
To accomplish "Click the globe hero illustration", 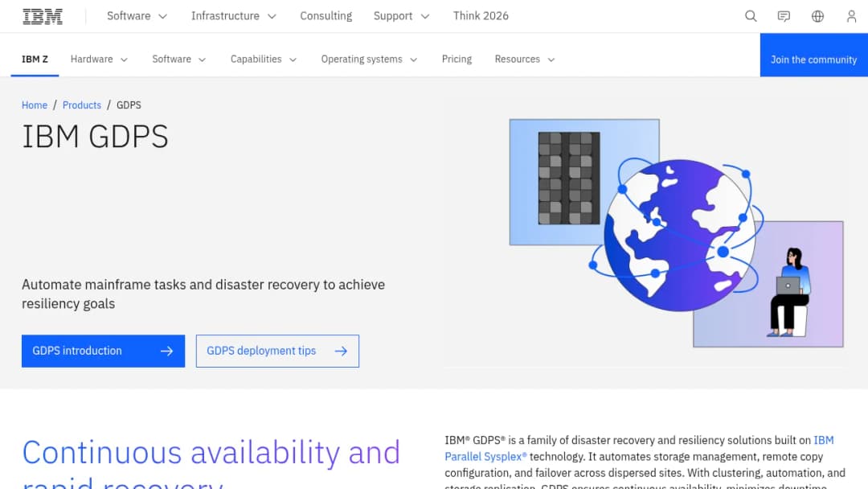I will click(680, 236).
